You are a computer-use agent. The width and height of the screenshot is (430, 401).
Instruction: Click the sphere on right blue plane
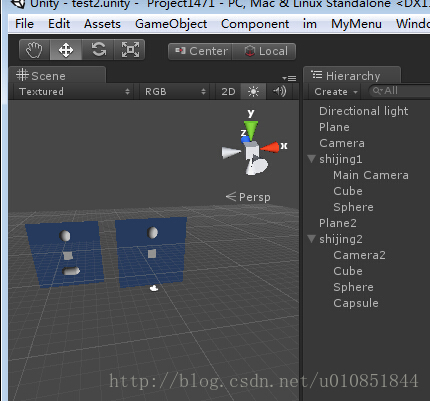pos(152,233)
